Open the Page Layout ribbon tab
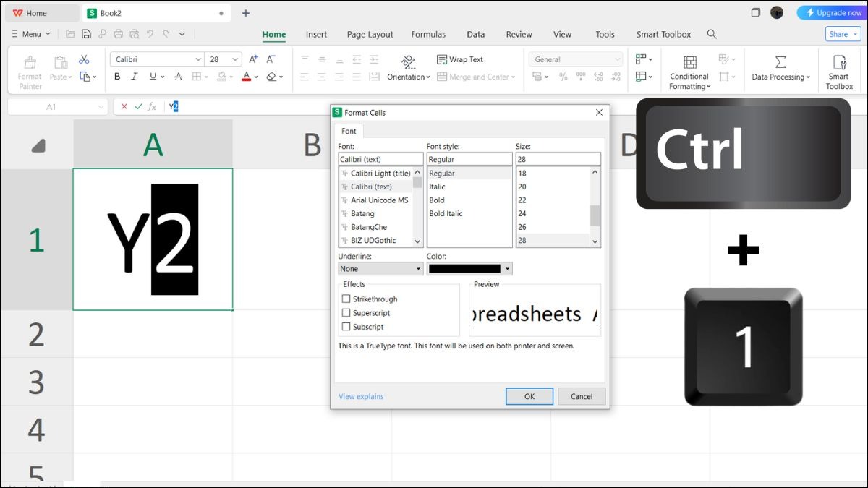Viewport: 868px width, 488px height. click(370, 34)
